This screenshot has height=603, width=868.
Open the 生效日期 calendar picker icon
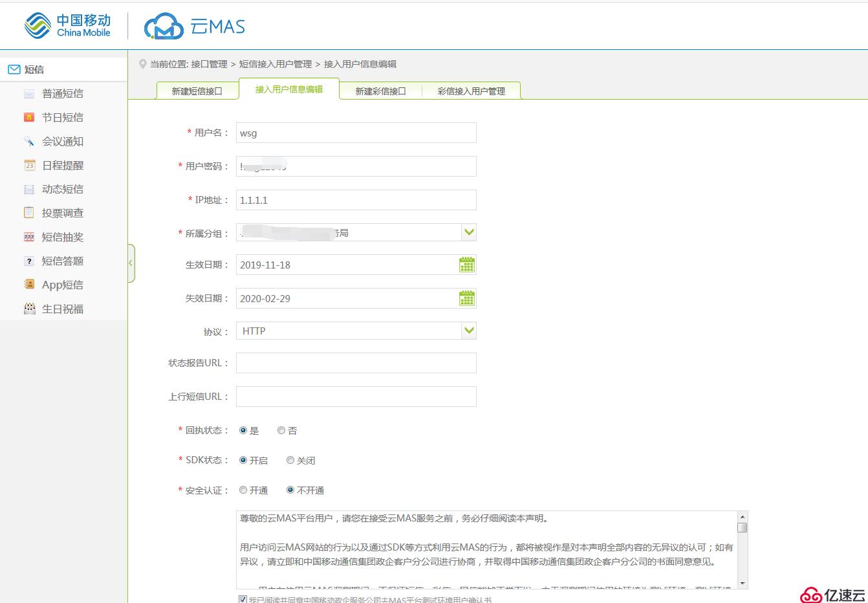467,265
